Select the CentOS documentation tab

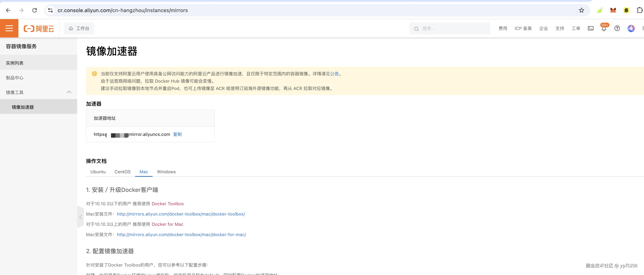click(123, 172)
